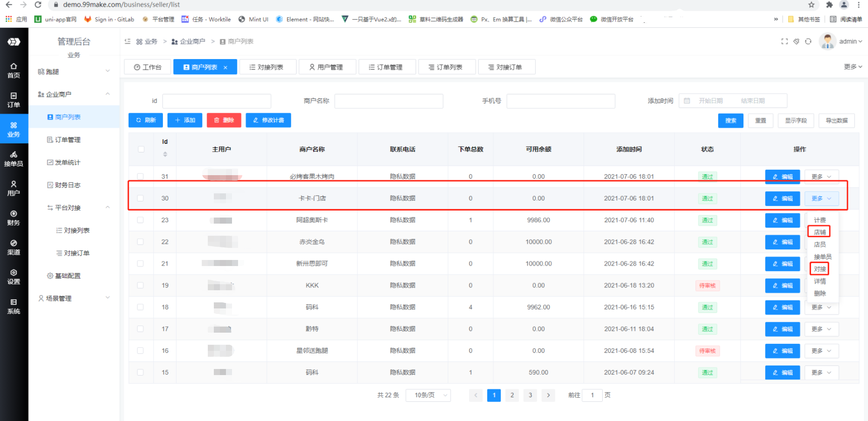This screenshot has width=868, height=421.
Task: Go to 财务 finance sidebar icon
Action: [14, 218]
